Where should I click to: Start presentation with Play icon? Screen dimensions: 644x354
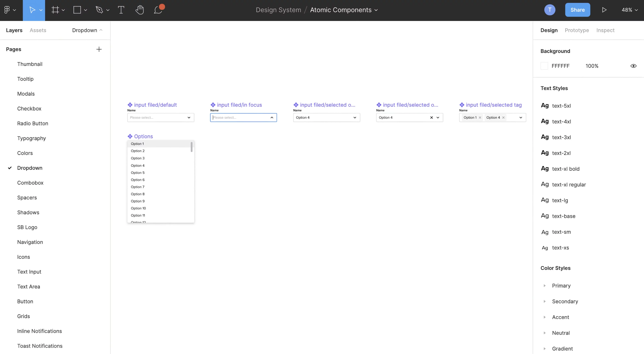[604, 10]
